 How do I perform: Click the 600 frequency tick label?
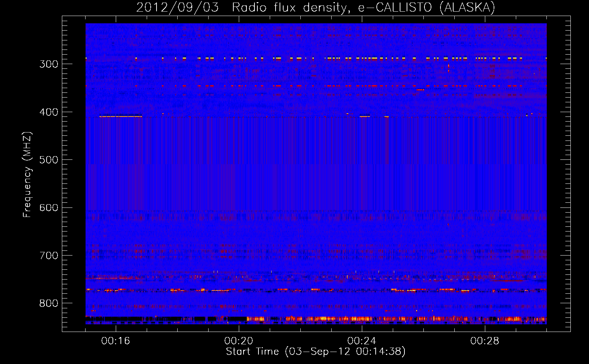pos(49,208)
